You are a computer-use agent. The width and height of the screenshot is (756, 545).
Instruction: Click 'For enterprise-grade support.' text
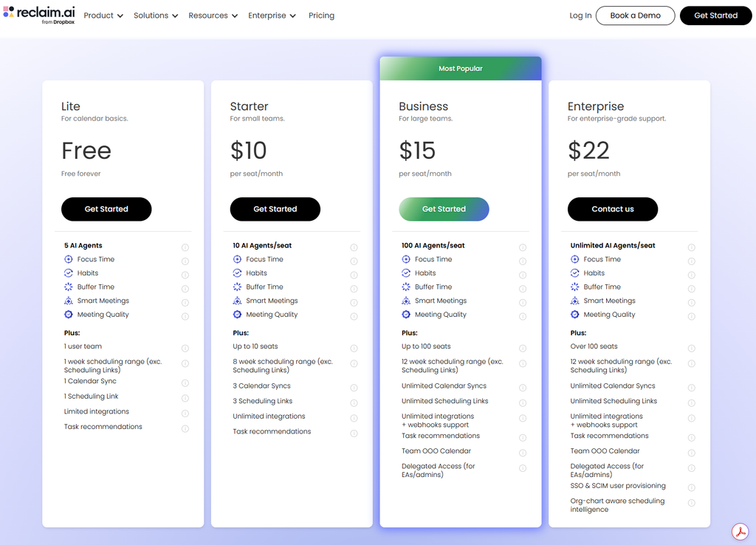click(616, 119)
